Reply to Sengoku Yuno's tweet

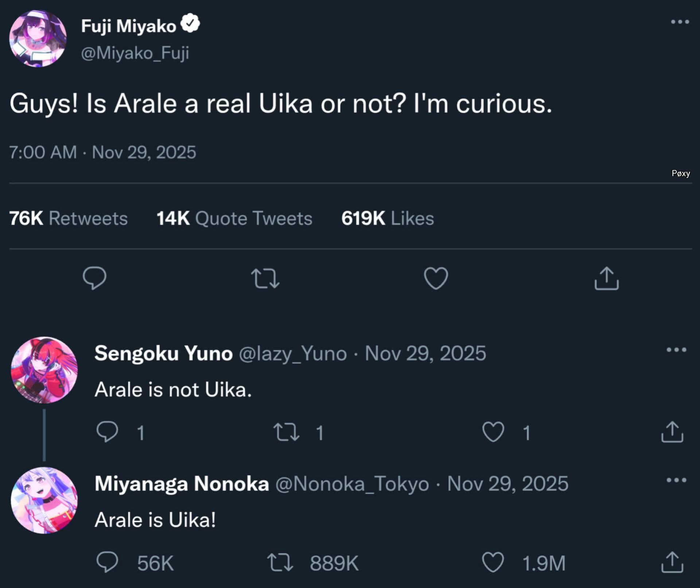coord(107,432)
